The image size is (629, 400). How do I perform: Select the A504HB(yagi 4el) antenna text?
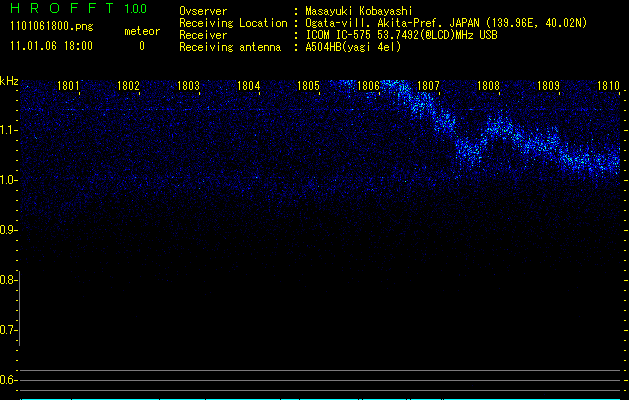click(353, 47)
